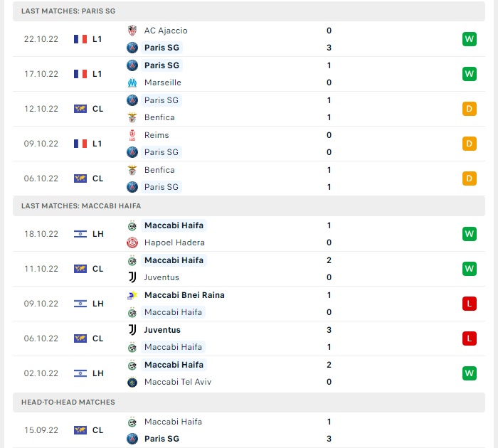The height and width of the screenshot is (448, 498).
Task: Click Champions League icon on 15.09.22 match
Action: (x=80, y=430)
